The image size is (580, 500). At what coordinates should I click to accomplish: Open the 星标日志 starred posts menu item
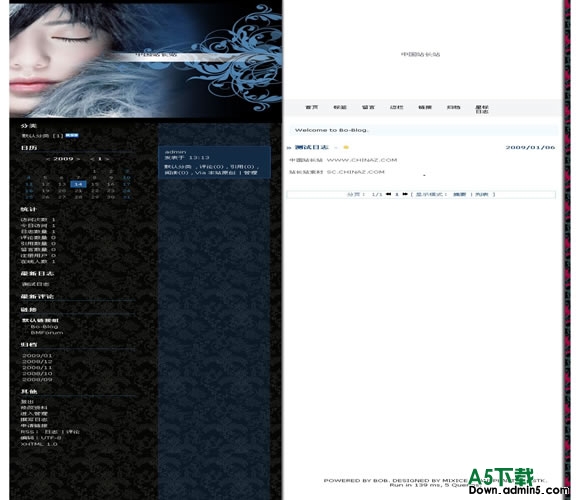click(x=482, y=109)
